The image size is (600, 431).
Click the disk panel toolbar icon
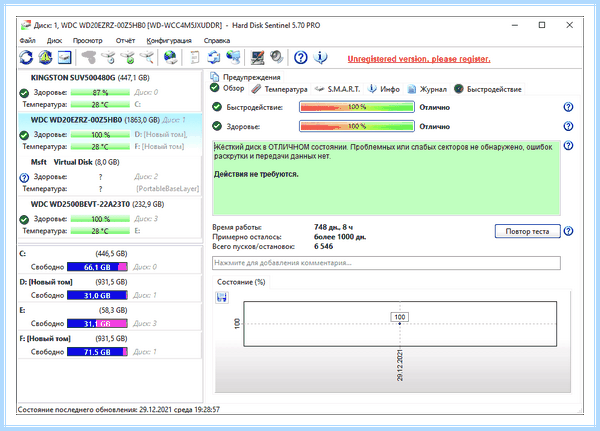coord(65,58)
